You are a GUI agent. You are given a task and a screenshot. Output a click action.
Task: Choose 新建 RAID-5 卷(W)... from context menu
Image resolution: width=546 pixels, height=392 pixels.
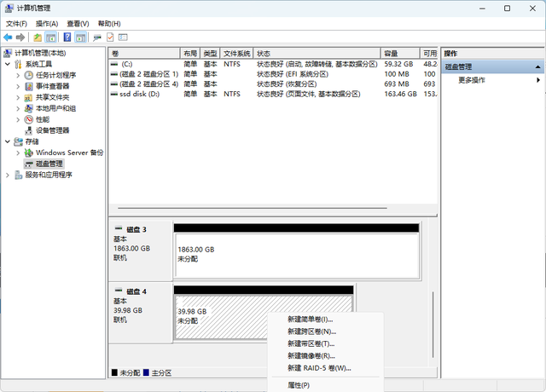pyautogui.click(x=326, y=368)
